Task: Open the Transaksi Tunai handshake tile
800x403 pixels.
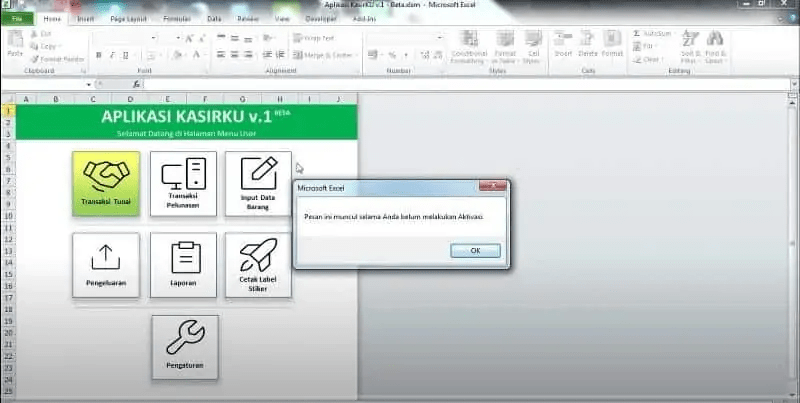Action: coord(106,184)
